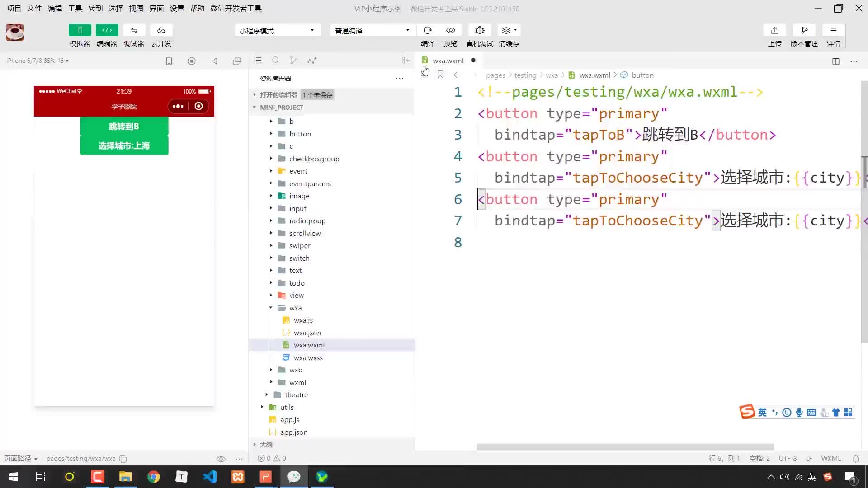868x488 pixels.
Task: Click the WXML language mode indicator
Action: 831,458
